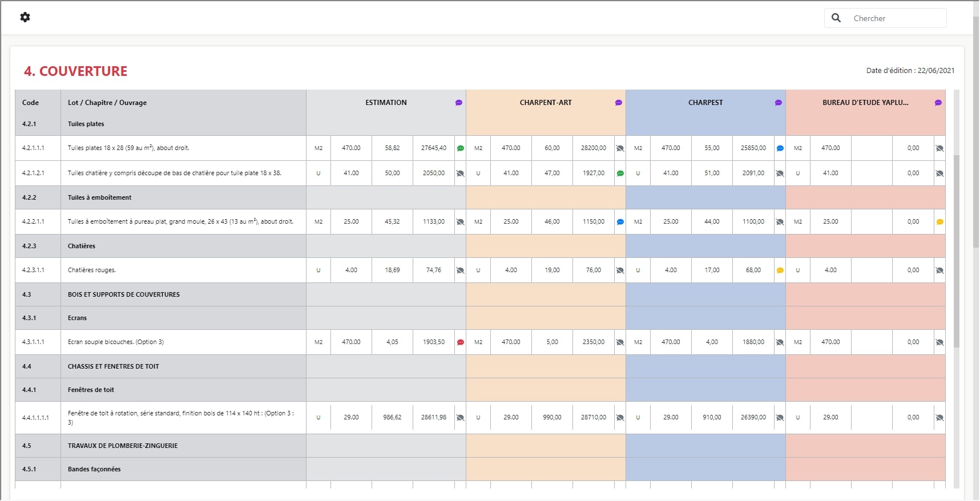Click the magnifying glass search icon
This screenshot has width=980, height=501.
[836, 18]
